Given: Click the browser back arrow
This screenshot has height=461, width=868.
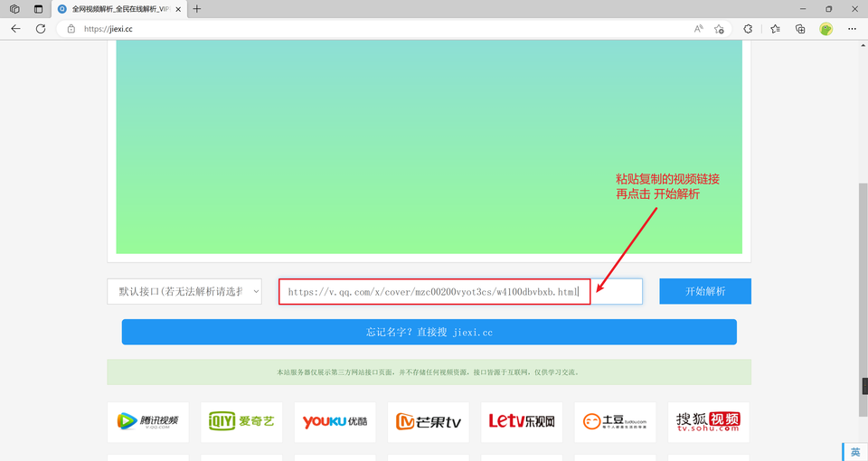Looking at the screenshot, I should pos(15,29).
